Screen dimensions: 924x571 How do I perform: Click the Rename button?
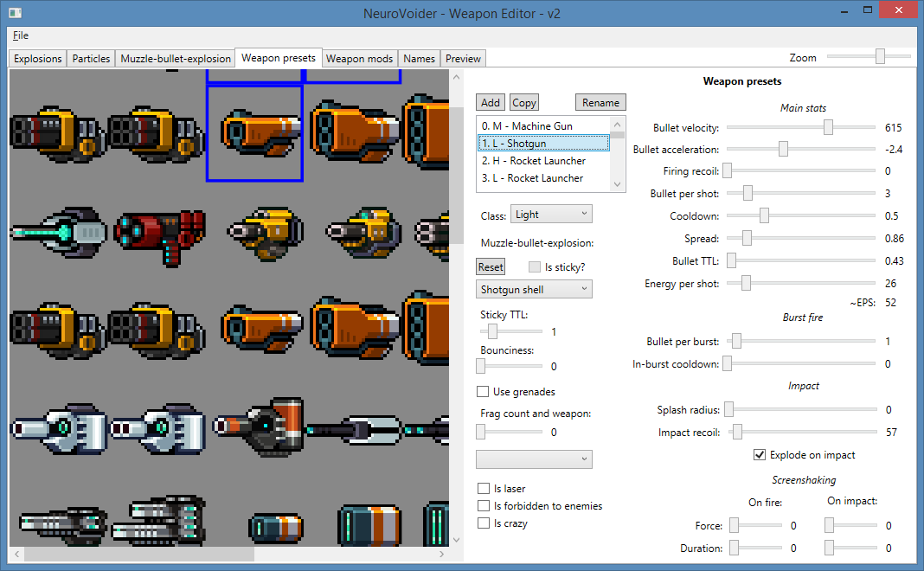point(600,103)
